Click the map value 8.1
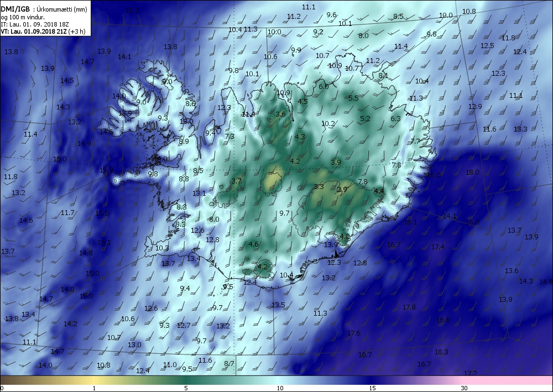The height and width of the screenshot is (392, 553). pyautogui.click(x=383, y=75)
